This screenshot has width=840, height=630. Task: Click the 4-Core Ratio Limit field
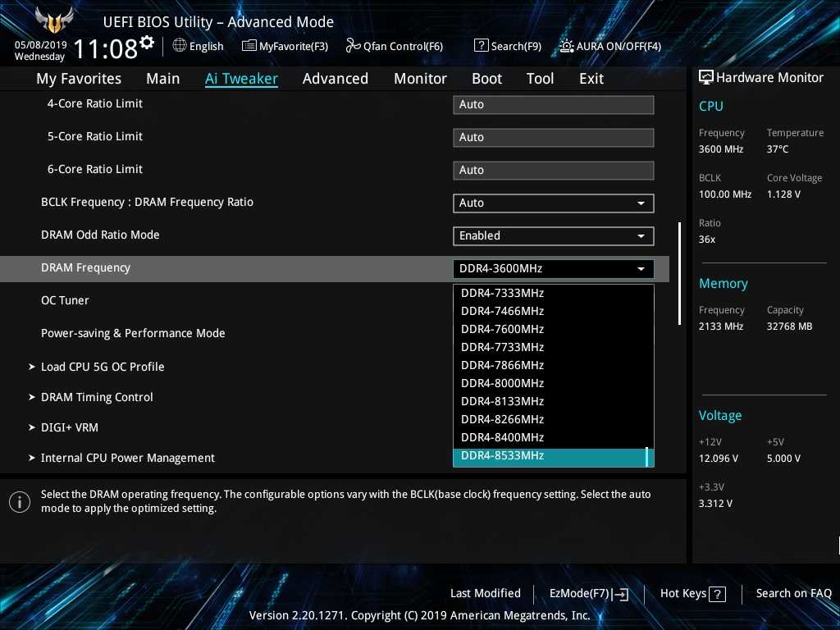pos(553,105)
